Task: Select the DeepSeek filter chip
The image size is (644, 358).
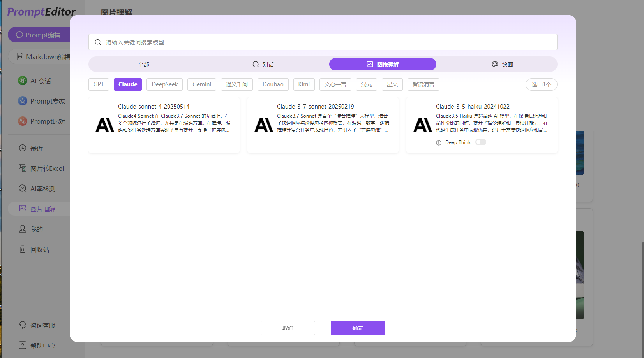Action: pos(164,84)
